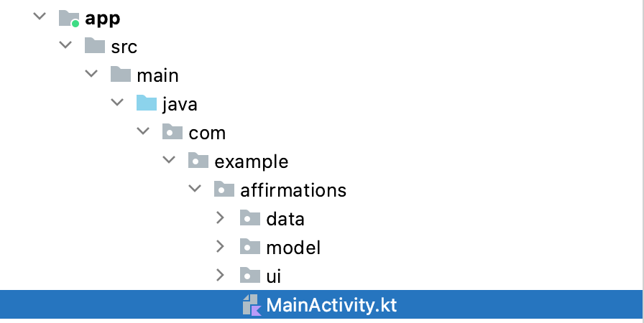Click the src folder icon
Screen dimensions: 644x323
tap(94, 47)
